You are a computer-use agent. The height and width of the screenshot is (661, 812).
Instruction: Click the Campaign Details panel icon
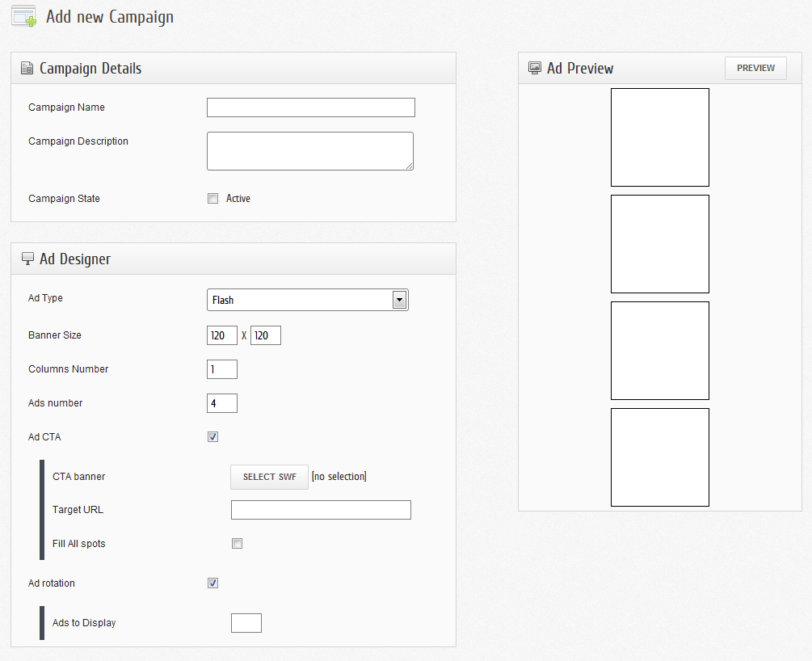coord(27,68)
